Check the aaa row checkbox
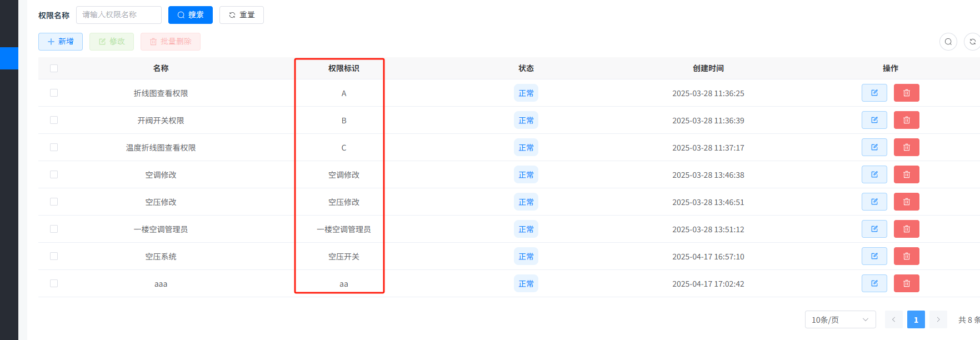The height and width of the screenshot is (340, 980). pos(54,283)
